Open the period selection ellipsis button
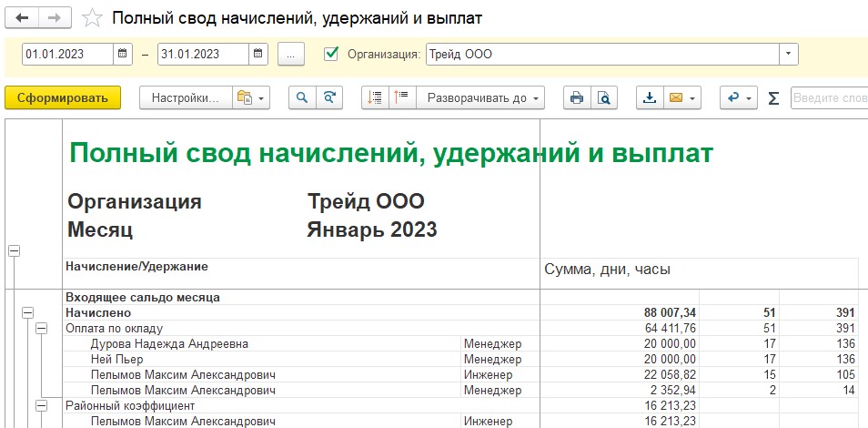Image resolution: width=868 pixels, height=428 pixels. tap(291, 55)
